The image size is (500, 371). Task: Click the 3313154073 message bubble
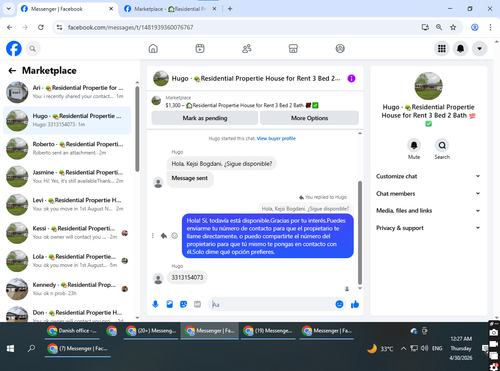[187, 277]
